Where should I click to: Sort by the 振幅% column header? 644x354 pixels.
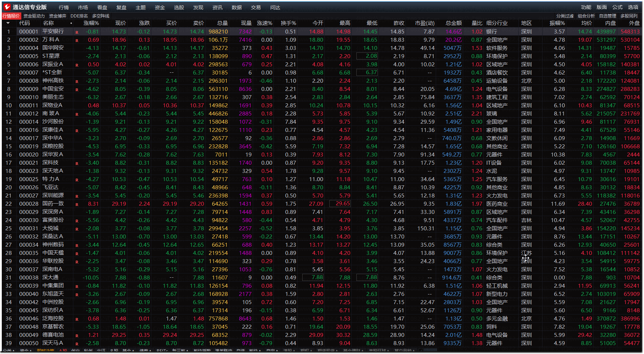(557, 23)
